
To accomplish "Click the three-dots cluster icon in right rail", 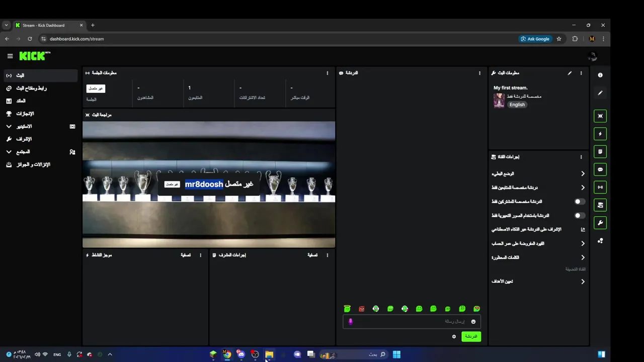I will point(600,241).
